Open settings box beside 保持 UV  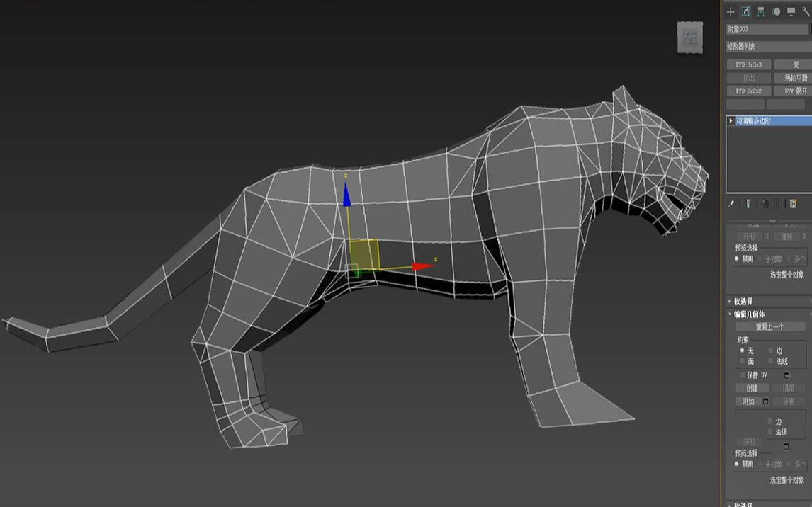pyautogui.click(x=786, y=375)
